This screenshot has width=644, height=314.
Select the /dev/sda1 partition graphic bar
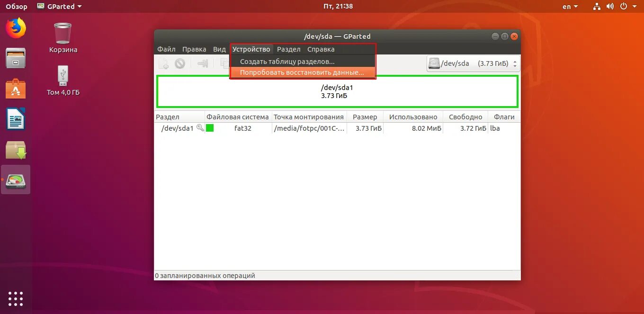(x=337, y=91)
